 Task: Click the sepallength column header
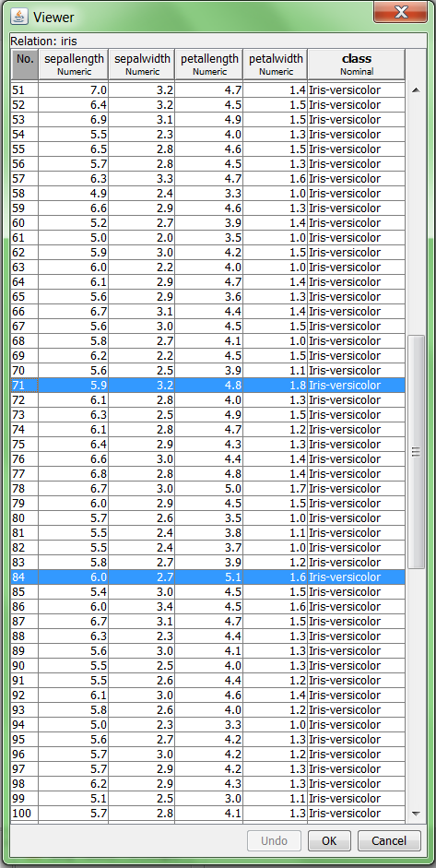click(x=74, y=65)
